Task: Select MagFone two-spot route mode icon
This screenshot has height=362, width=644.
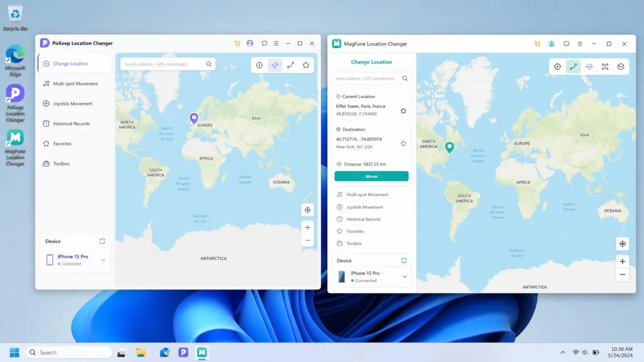Action: 573,67
